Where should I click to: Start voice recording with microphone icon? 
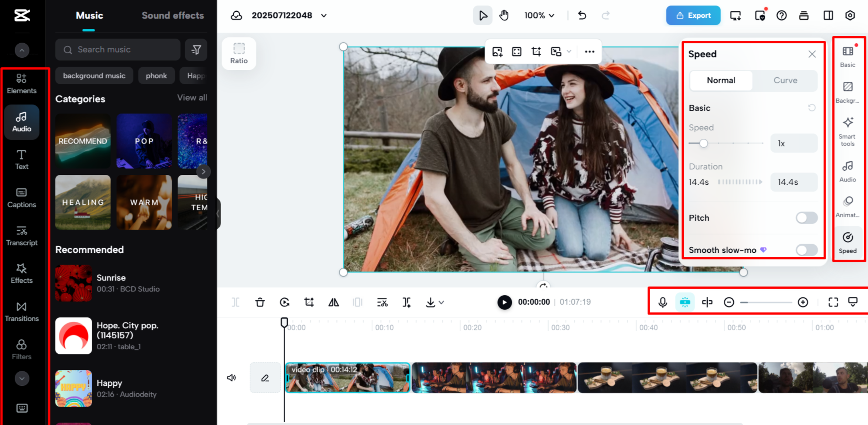(663, 302)
